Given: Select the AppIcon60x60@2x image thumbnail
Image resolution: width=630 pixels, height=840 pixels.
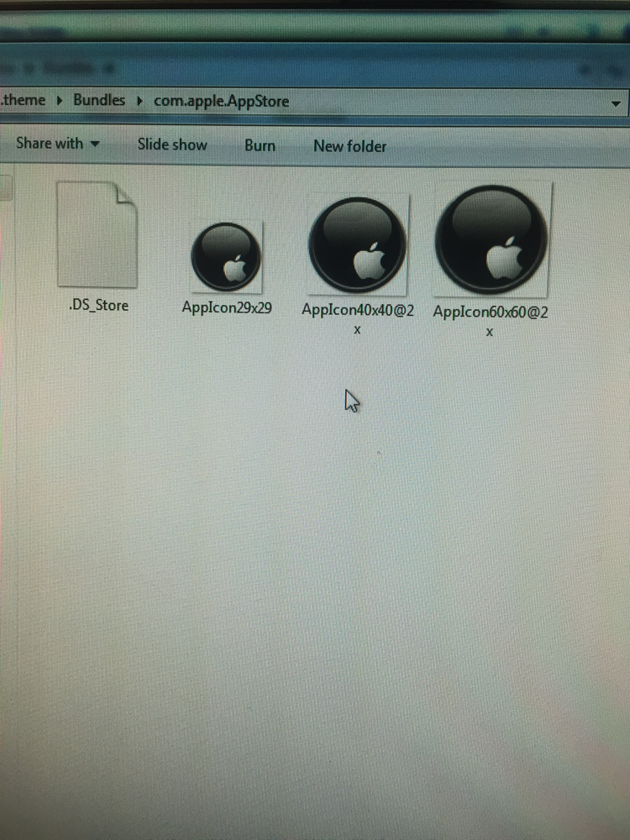Looking at the screenshot, I should pos(491,239).
